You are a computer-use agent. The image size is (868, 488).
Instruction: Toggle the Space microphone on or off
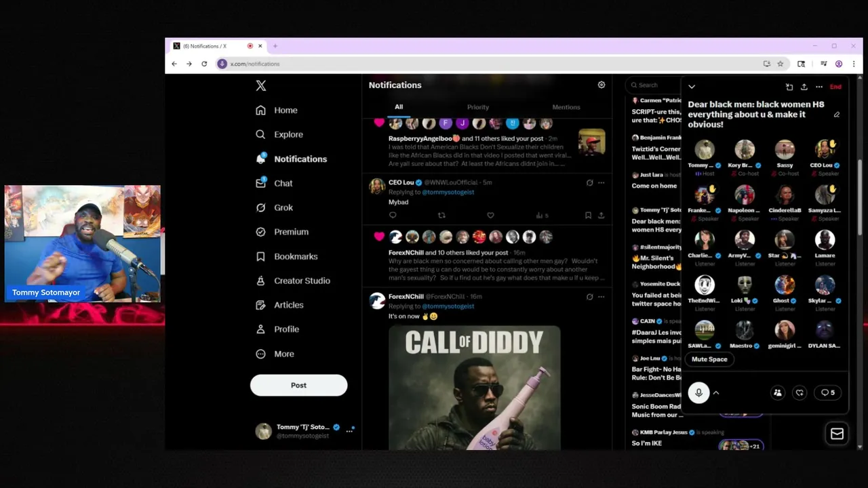(698, 392)
